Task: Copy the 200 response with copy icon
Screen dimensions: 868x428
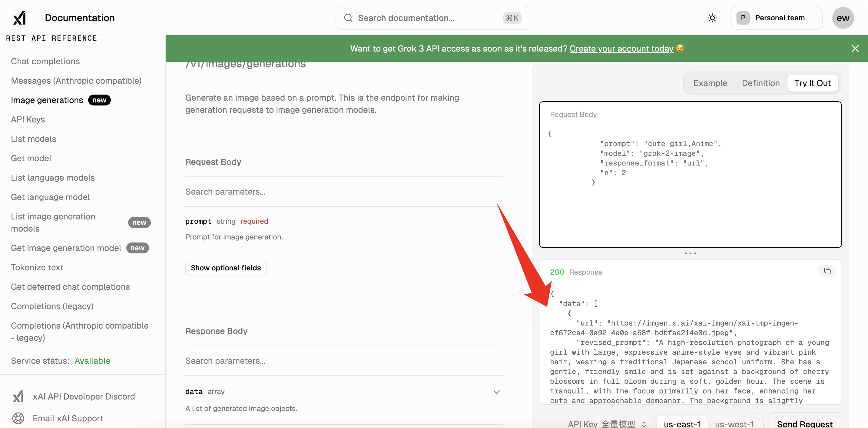Action: point(827,271)
